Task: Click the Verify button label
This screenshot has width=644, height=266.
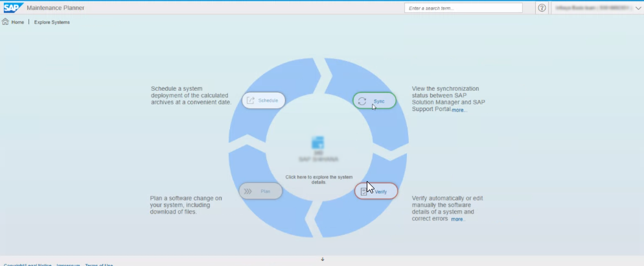Action: 381,191
